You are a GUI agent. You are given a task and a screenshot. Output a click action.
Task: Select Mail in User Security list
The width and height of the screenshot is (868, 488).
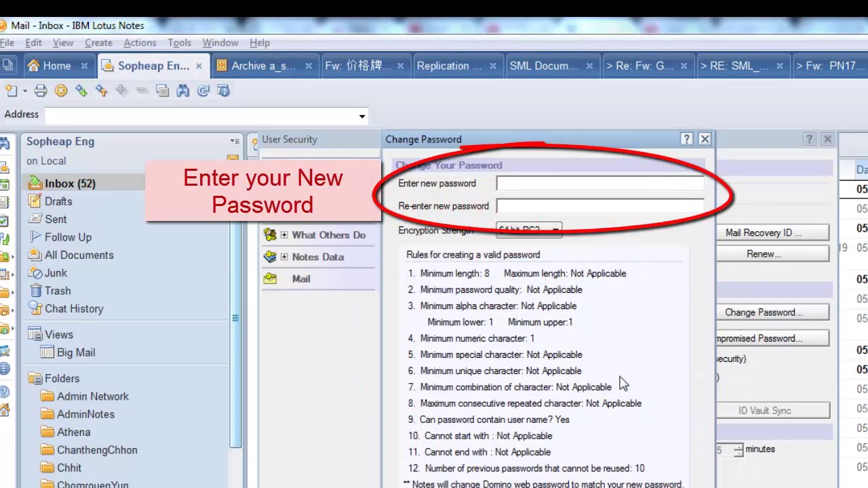pos(301,279)
